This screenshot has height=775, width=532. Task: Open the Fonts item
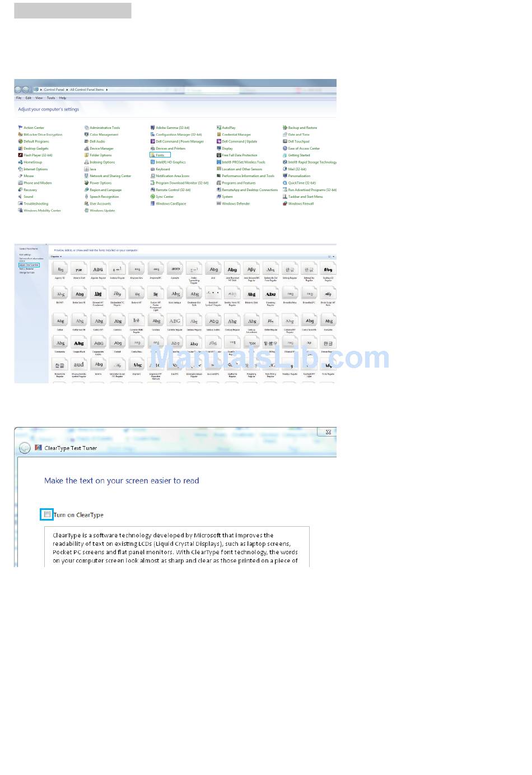point(160,155)
